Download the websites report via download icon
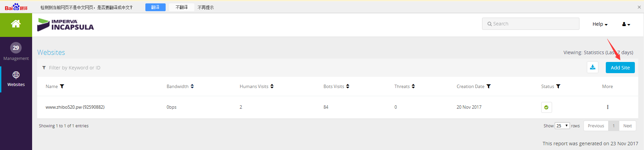This screenshot has height=150, width=644. (593, 67)
